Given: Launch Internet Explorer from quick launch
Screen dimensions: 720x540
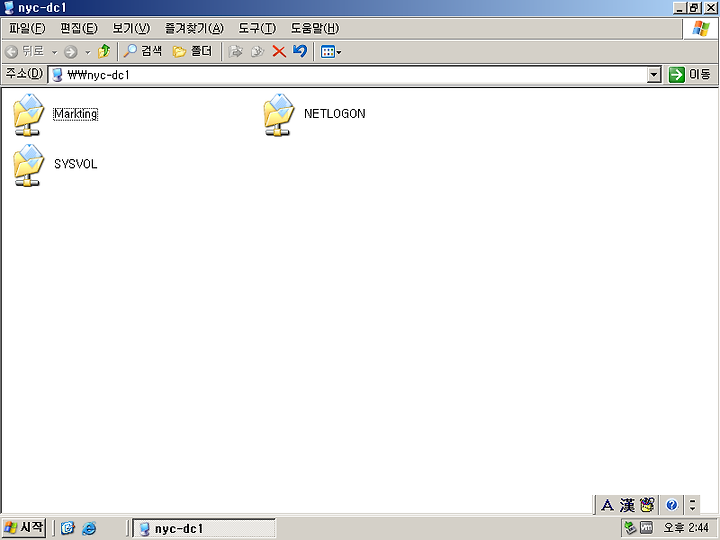Looking at the screenshot, I should pos(89,529).
